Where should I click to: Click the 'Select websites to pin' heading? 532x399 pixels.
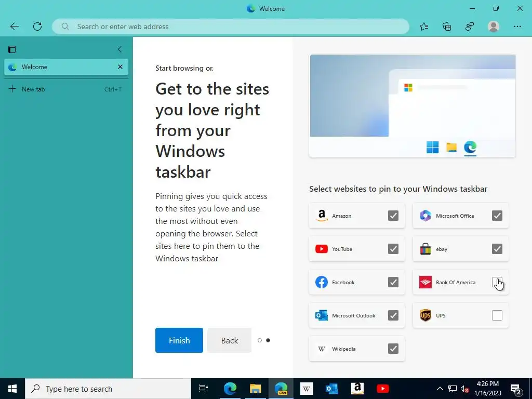[398, 189]
